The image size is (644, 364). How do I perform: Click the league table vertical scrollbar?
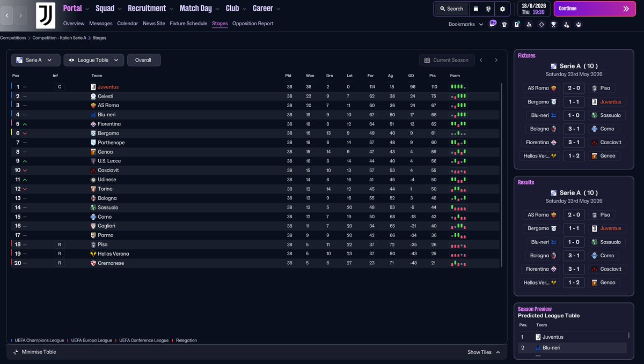click(x=502, y=174)
